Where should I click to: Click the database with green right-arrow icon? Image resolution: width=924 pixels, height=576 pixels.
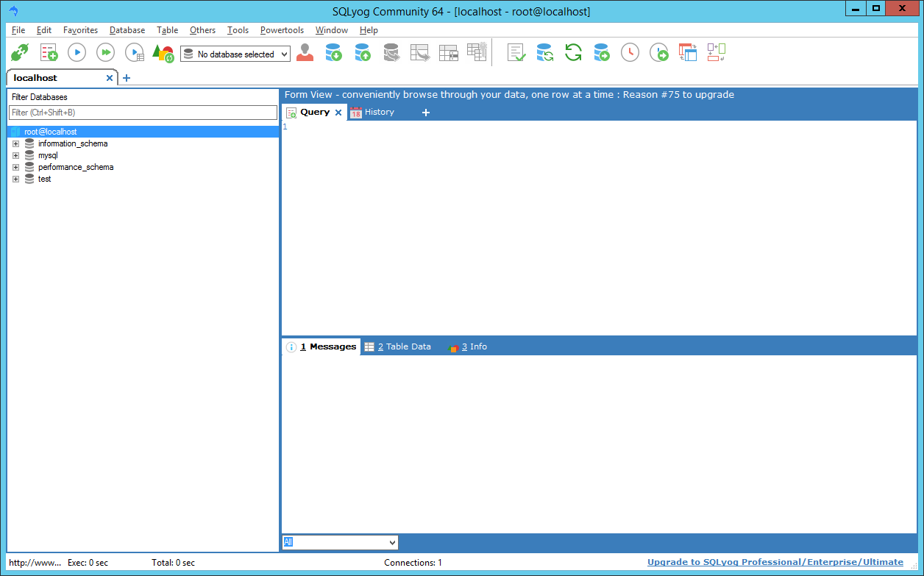click(x=602, y=53)
